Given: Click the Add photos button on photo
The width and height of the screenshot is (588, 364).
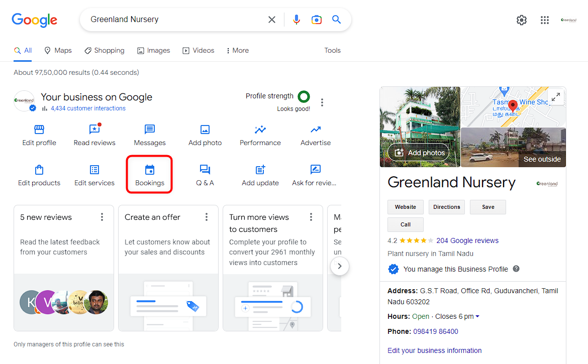Looking at the screenshot, I should [x=419, y=153].
